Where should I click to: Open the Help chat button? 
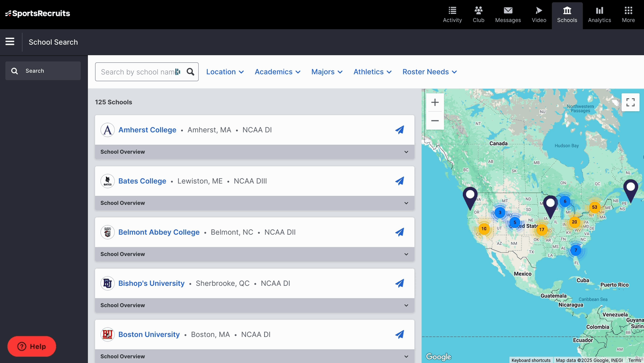32,346
